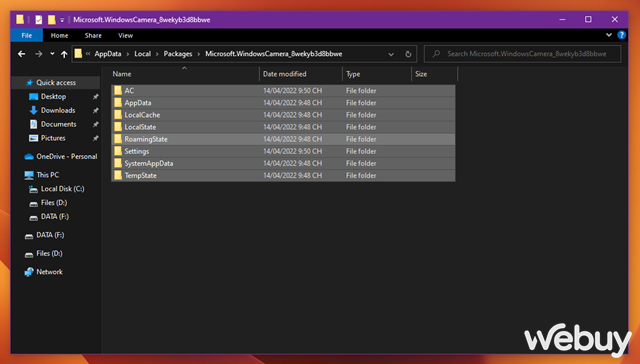Click the search box for this folder
This screenshot has width=640, height=364.
pyautogui.click(x=523, y=54)
